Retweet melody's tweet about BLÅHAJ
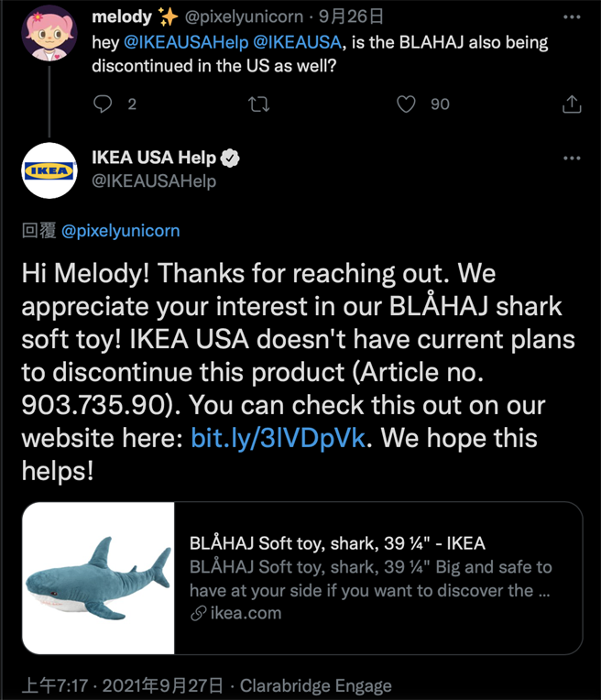 tap(259, 104)
